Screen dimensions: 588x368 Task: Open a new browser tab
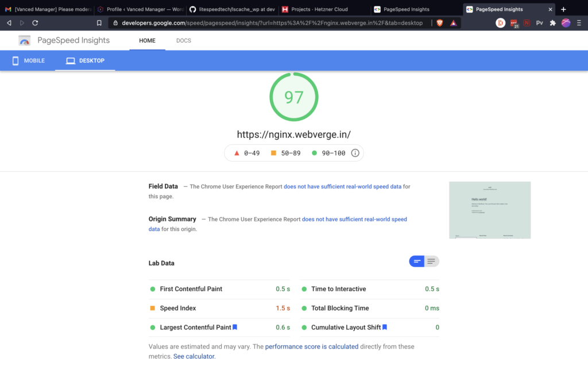[x=563, y=9]
